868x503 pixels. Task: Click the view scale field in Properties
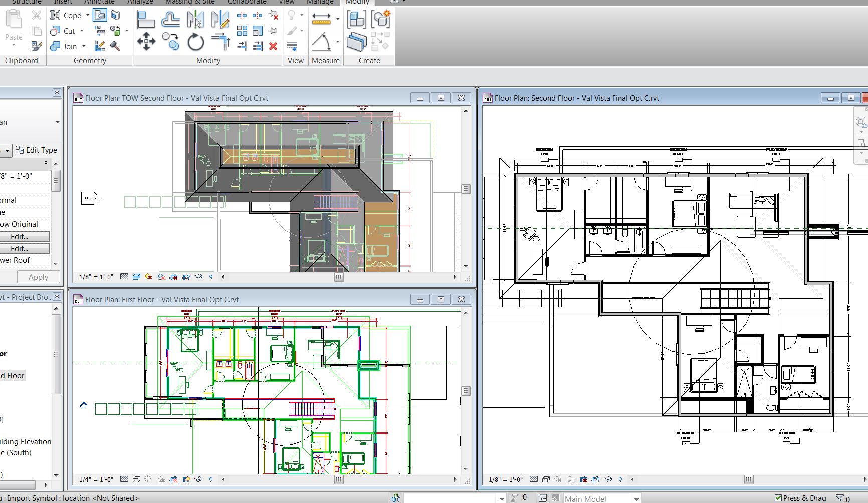pyautogui.click(x=25, y=176)
